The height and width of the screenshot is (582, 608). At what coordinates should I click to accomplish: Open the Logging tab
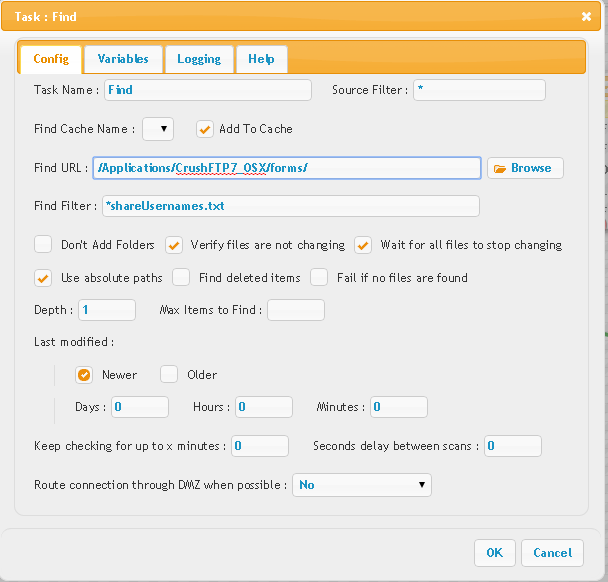coord(199,59)
